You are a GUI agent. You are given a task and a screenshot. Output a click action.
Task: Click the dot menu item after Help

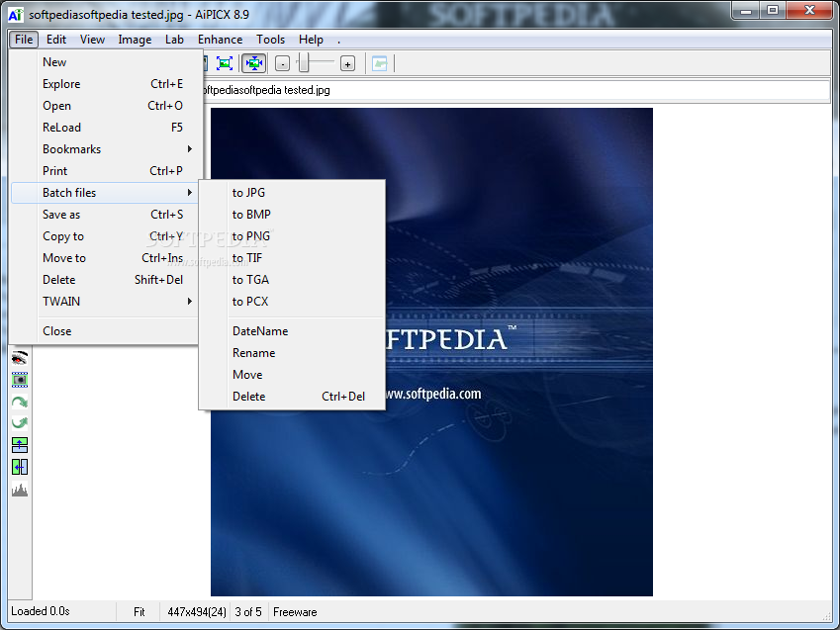(338, 40)
